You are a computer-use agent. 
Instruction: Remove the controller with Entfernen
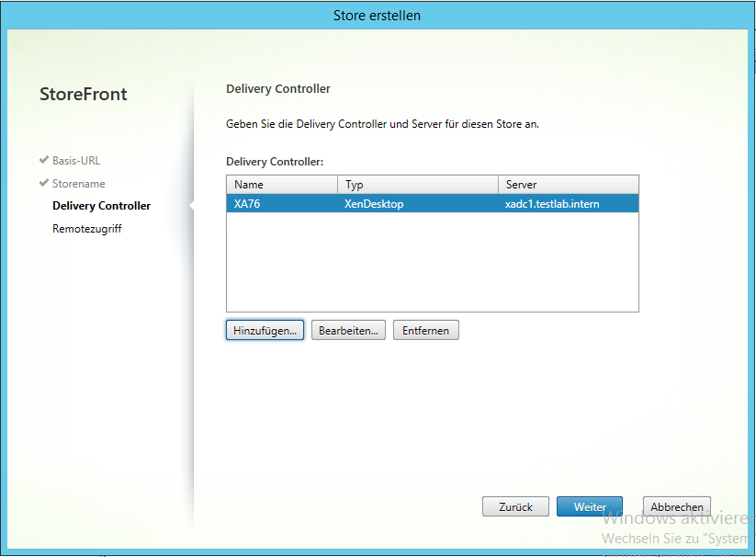coord(425,330)
